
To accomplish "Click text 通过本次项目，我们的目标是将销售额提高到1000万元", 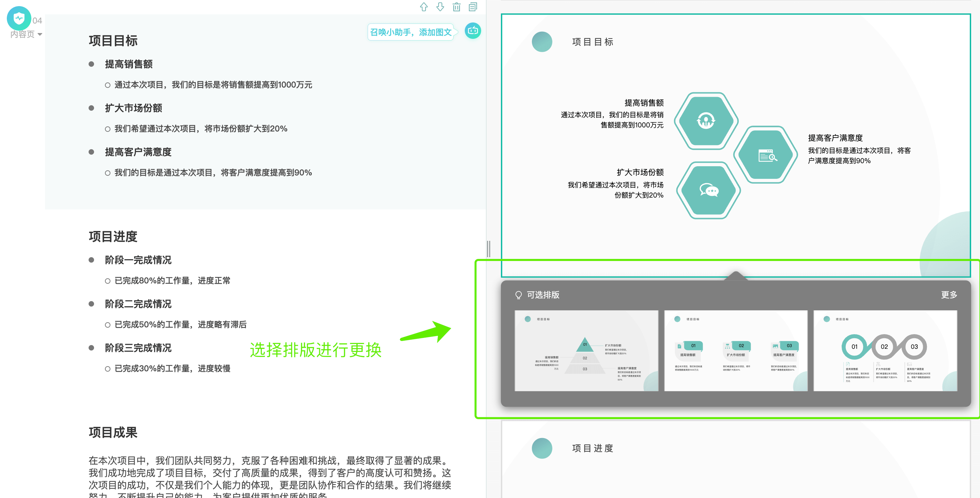I will pos(213,85).
